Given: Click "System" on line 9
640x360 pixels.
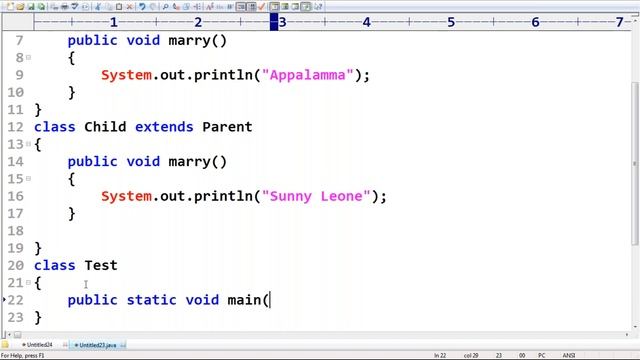Looking at the screenshot, I should [127, 75].
